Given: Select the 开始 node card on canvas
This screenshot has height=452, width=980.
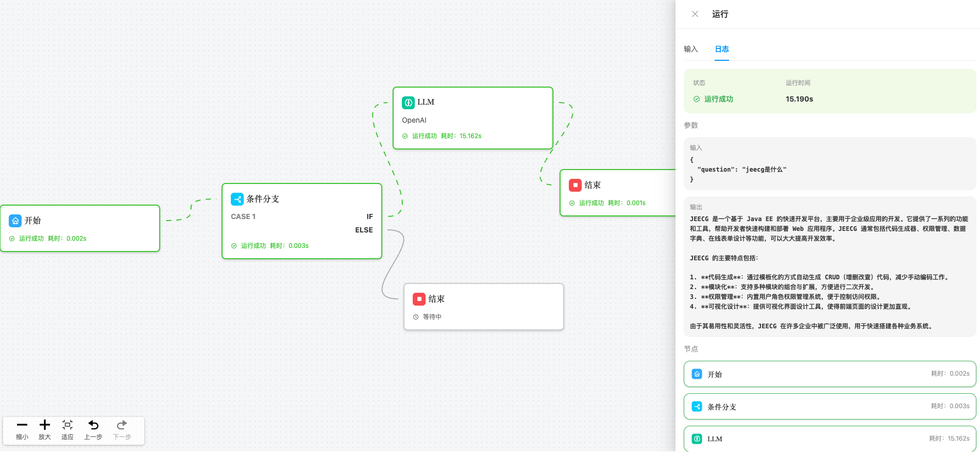Looking at the screenshot, I should [80, 228].
